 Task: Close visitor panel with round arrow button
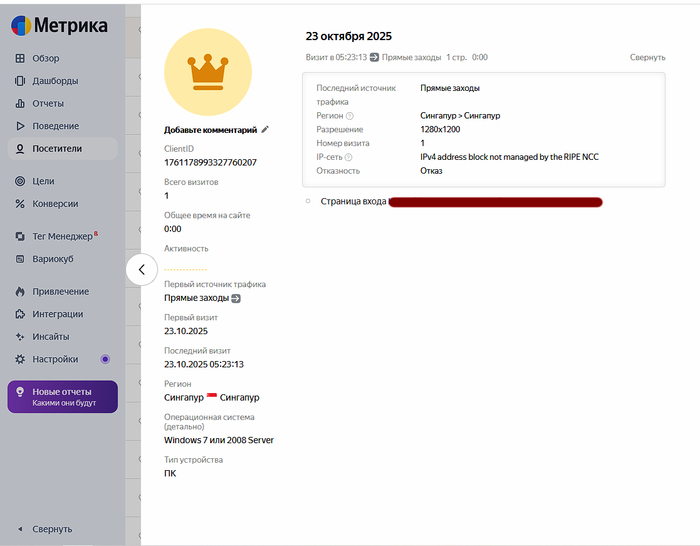(141, 269)
